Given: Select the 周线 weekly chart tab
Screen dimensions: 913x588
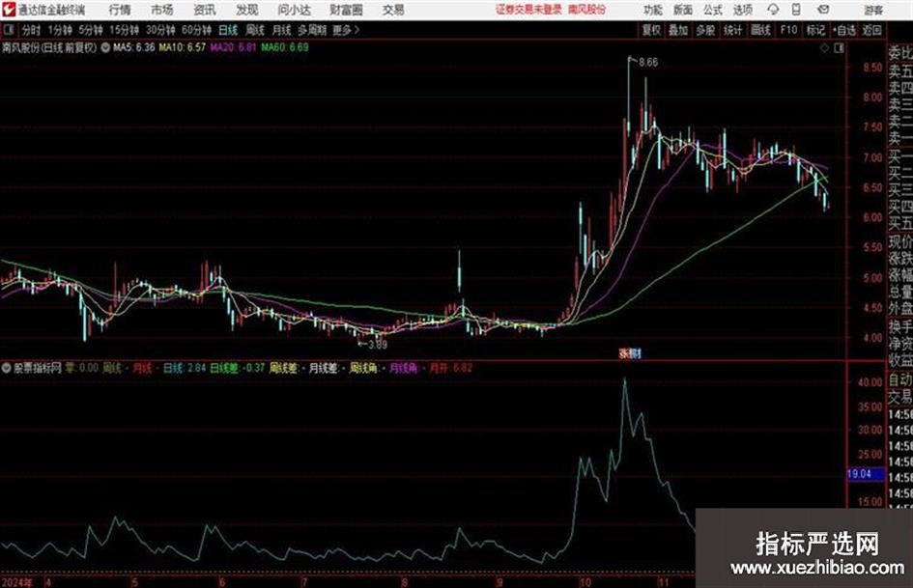Looking at the screenshot, I should click(x=255, y=30).
